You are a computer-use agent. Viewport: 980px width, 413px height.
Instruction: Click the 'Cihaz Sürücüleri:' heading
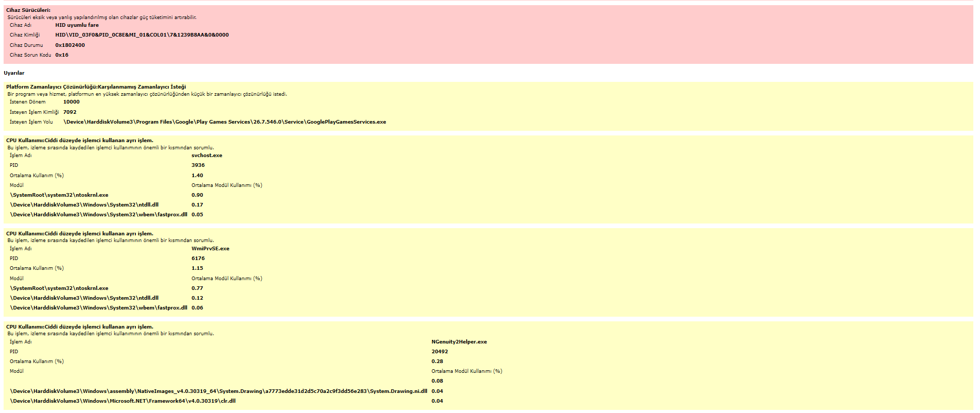coord(28,10)
